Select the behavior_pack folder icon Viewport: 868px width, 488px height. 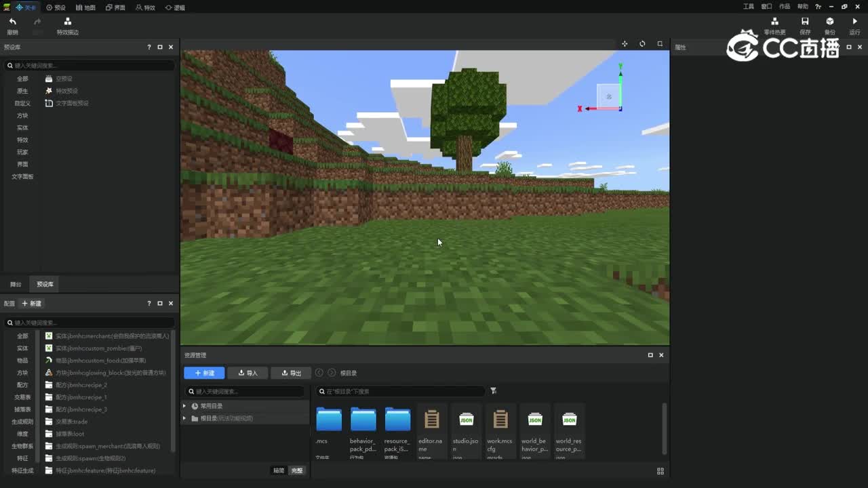click(x=363, y=420)
